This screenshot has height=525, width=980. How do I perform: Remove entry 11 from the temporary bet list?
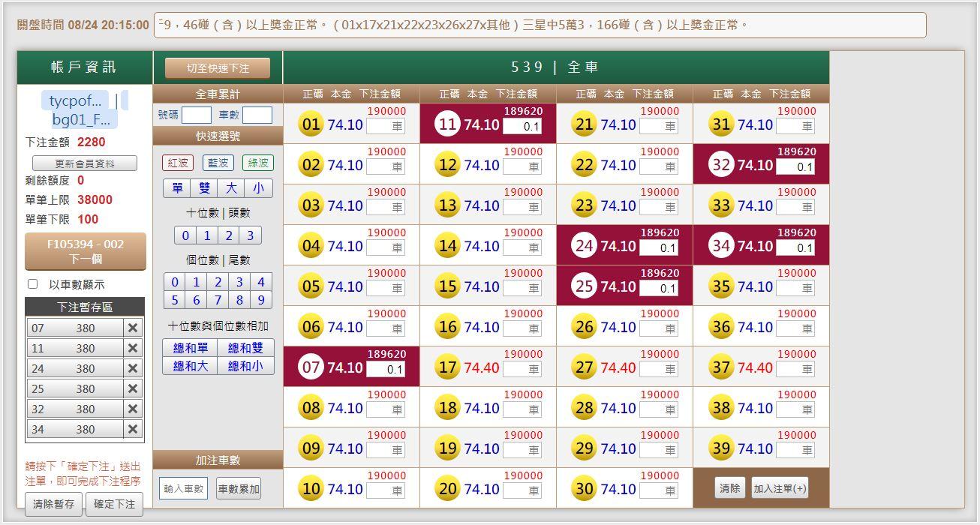[x=133, y=348]
